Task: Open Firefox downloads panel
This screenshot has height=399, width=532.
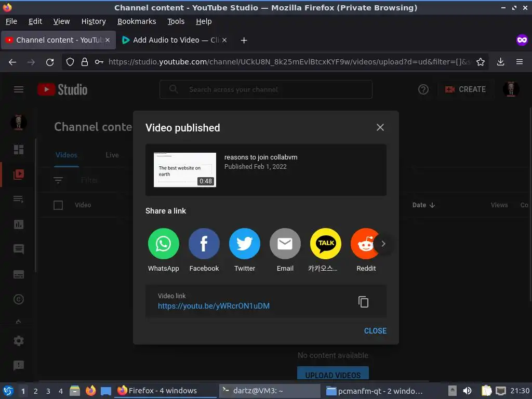Action: 500,62
